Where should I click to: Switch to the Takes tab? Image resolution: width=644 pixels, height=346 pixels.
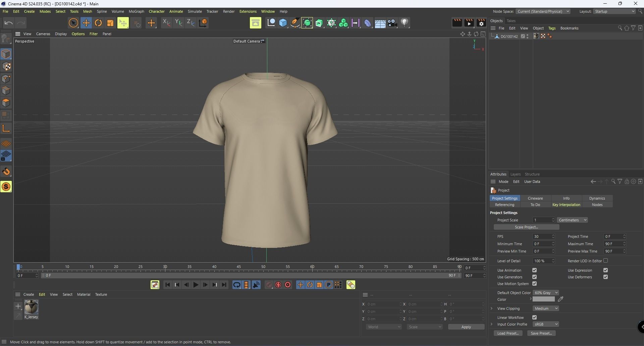[x=511, y=21]
